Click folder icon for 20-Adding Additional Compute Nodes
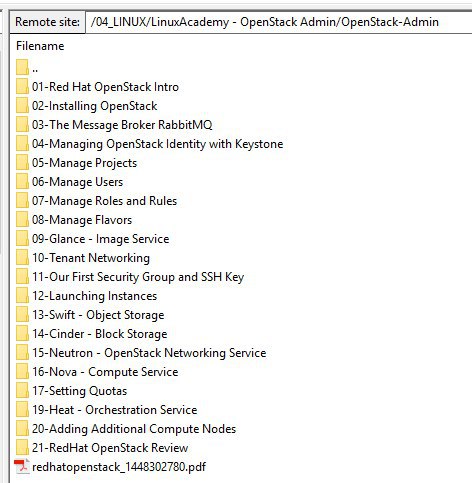This screenshot has height=483, width=472. (22, 429)
